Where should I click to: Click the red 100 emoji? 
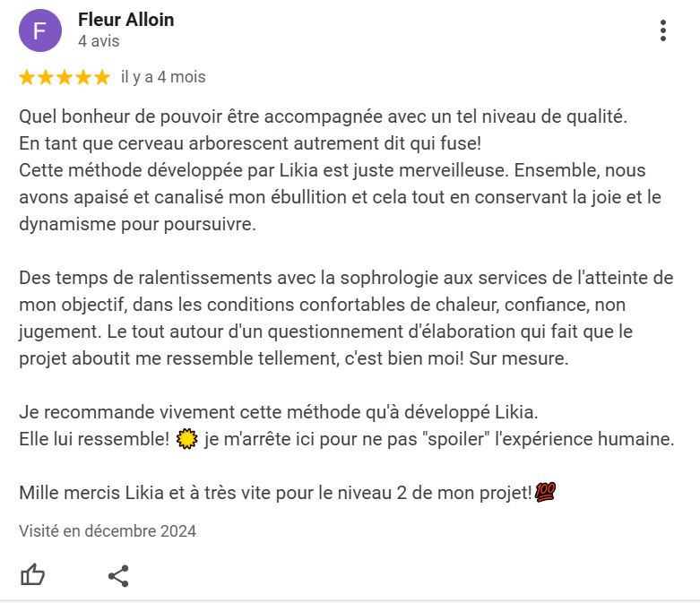click(545, 492)
